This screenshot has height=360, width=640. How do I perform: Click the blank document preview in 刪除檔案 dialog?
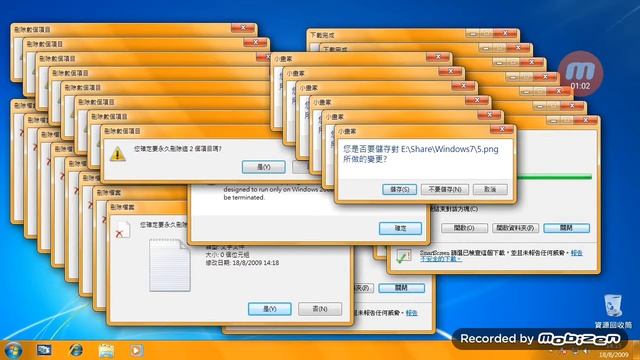pyautogui.click(x=170, y=265)
